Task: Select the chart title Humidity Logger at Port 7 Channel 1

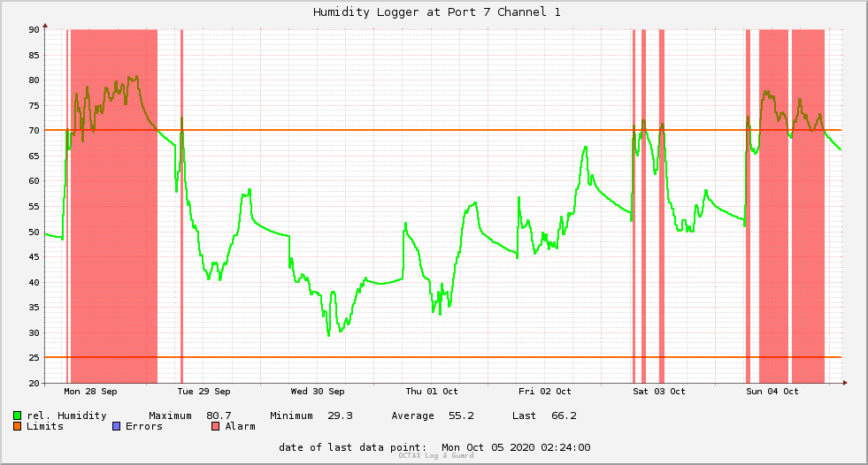Action: point(437,12)
